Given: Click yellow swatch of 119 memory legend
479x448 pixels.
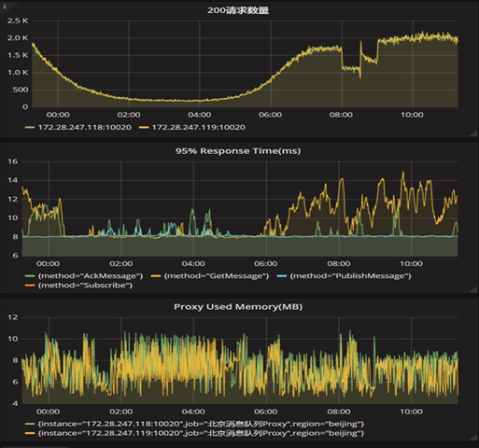Looking at the screenshot, I should point(30,433).
